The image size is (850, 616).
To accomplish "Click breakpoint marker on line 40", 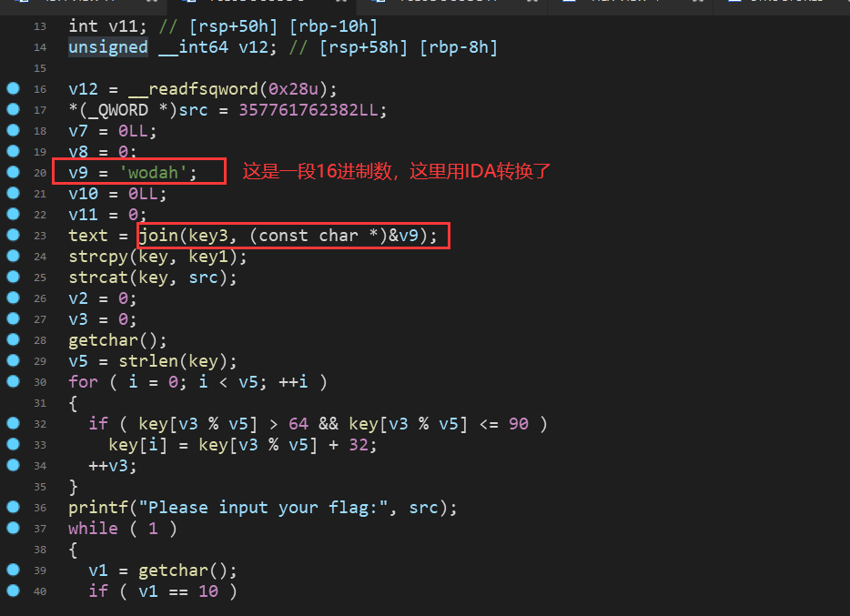I will coord(13,591).
